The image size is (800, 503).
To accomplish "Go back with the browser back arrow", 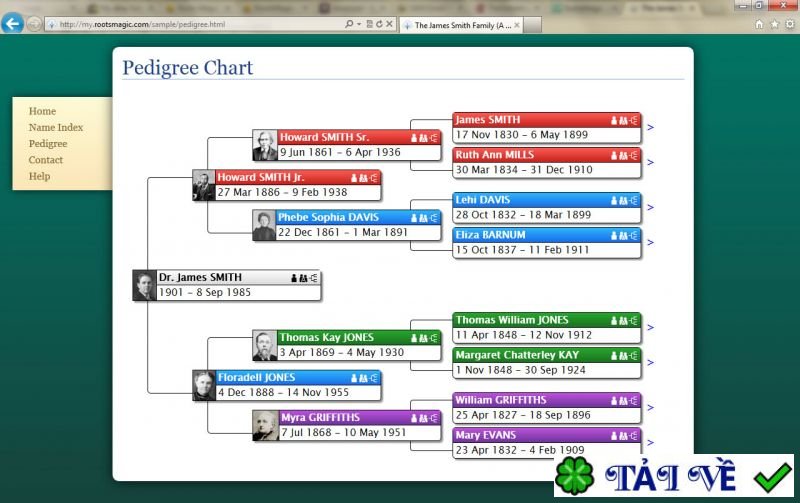I will pos(12,23).
